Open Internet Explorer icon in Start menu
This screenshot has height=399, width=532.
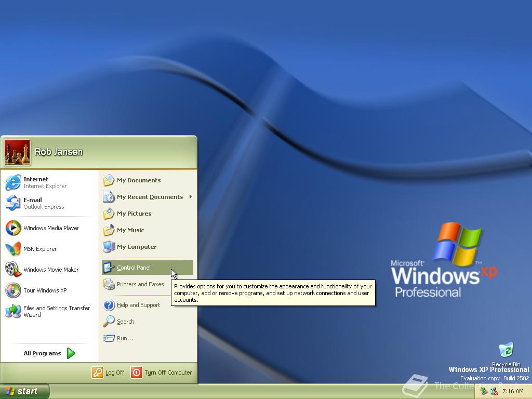click(13, 182)
